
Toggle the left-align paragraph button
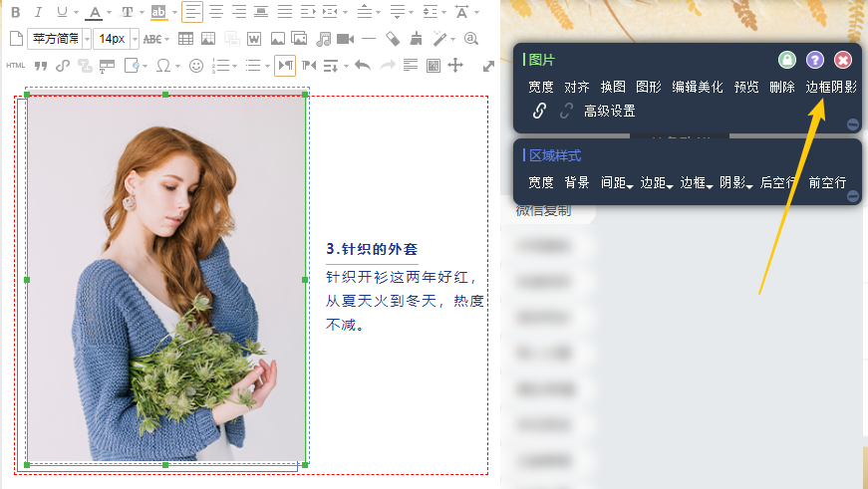[x=192, y=13]
